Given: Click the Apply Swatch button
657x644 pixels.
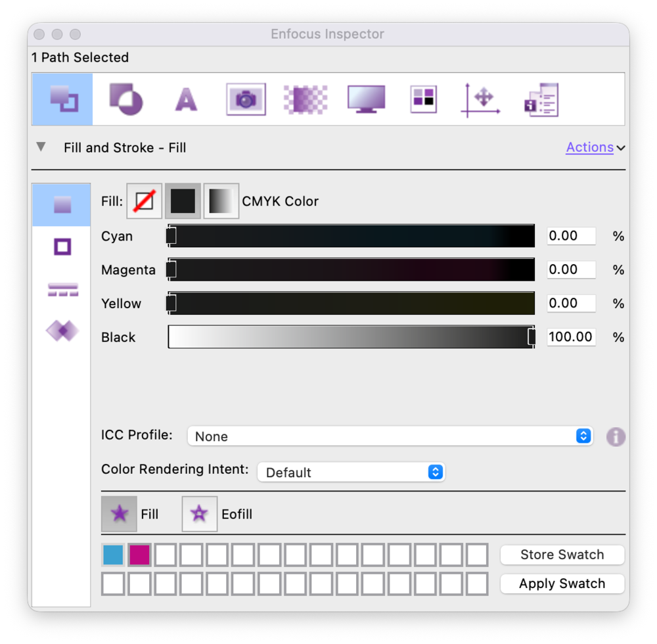Looking at the screenshot, I should (562, 584).
